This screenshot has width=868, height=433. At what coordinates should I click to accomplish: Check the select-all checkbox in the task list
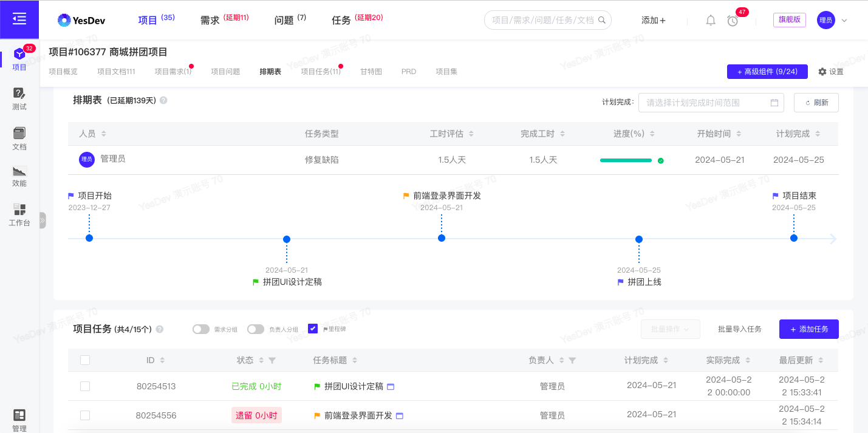85,360
